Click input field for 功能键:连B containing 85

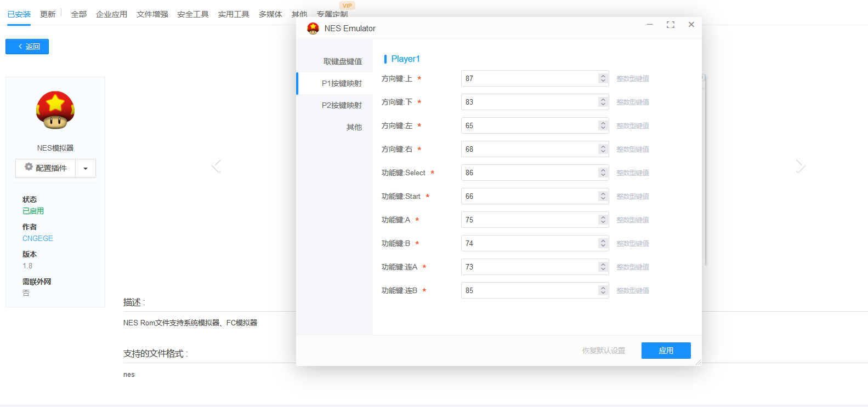(535, 290)
